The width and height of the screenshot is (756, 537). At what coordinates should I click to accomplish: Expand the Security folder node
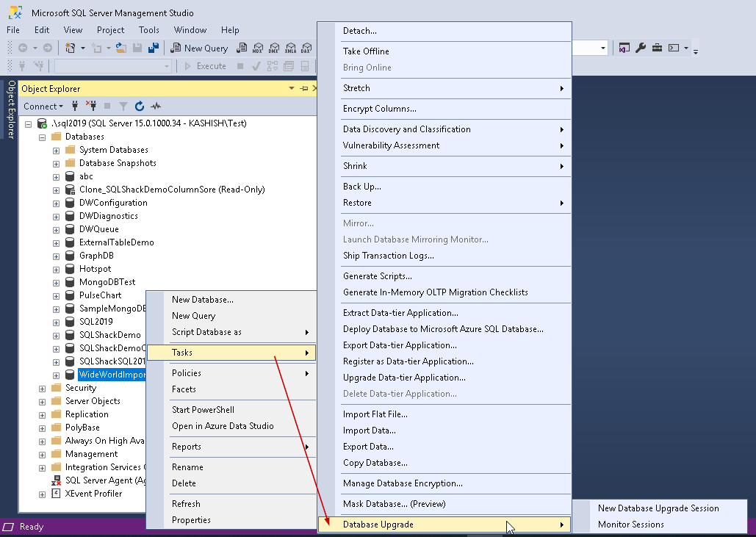(x=42, y=389)
